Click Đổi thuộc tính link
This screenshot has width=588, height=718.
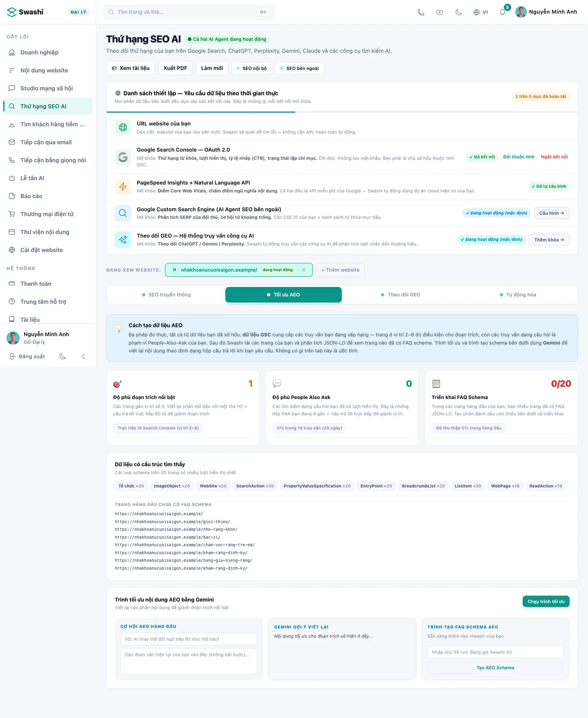click(518, 157)
